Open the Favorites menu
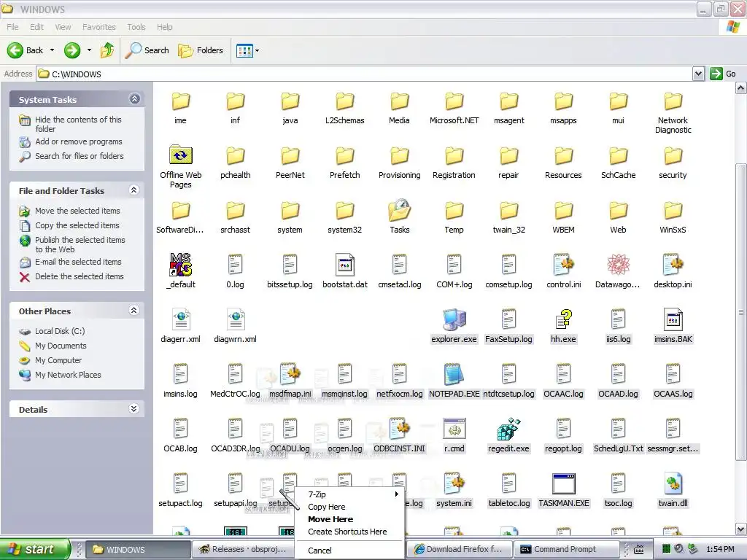Image resolution: width=747 pixels, height=560 pixels. pyautogui.click(x=99, y=27)
